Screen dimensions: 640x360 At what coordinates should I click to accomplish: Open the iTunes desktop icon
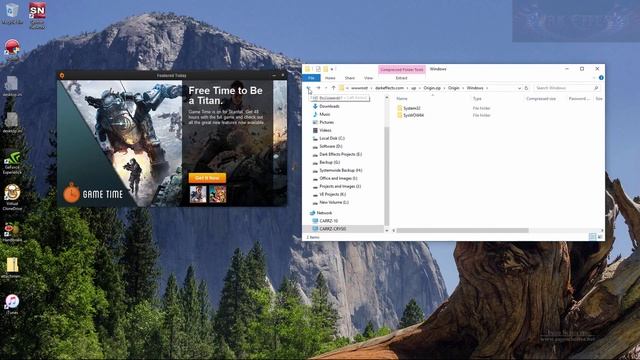point(12,304)
